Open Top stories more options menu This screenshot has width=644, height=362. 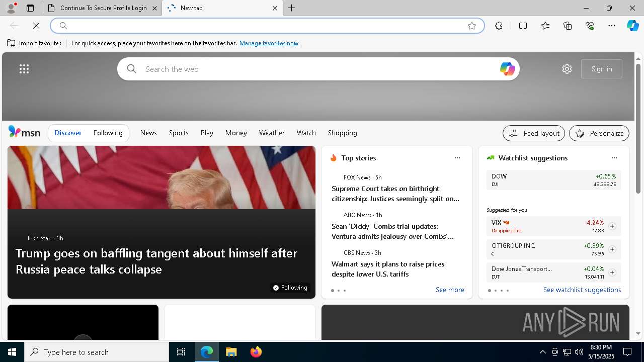pyautogui.click(x=457, y=158)
